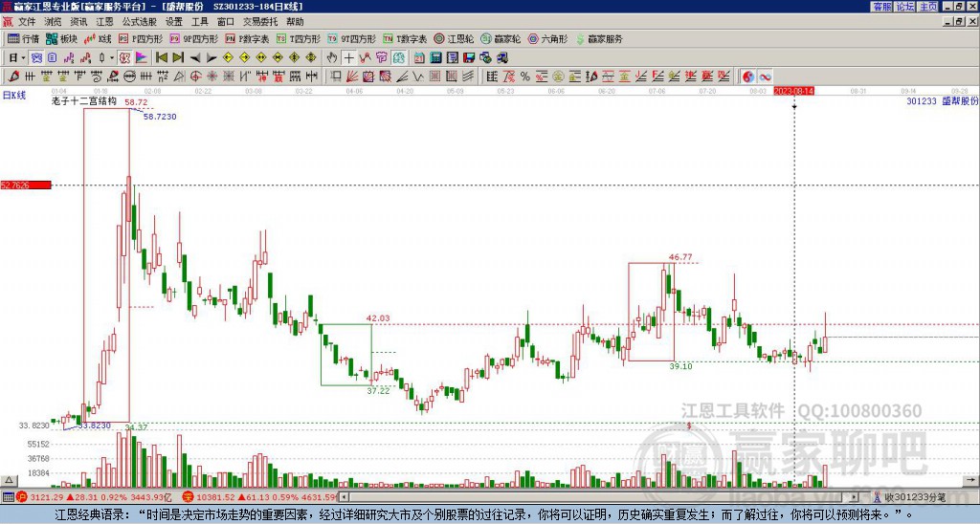Image resolution: width=980 pixels, height=524 pixels.
Task: Open the P数字表 table
Action: point(247,38)
